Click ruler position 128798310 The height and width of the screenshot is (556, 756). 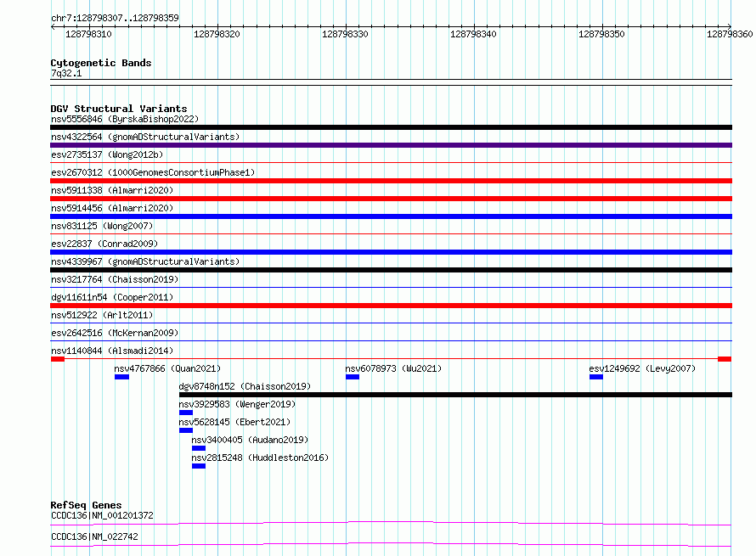click(88, 34)
